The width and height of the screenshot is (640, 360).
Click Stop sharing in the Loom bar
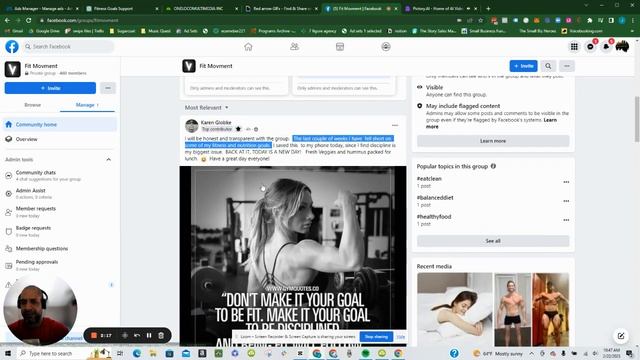(x=376, y=337)
